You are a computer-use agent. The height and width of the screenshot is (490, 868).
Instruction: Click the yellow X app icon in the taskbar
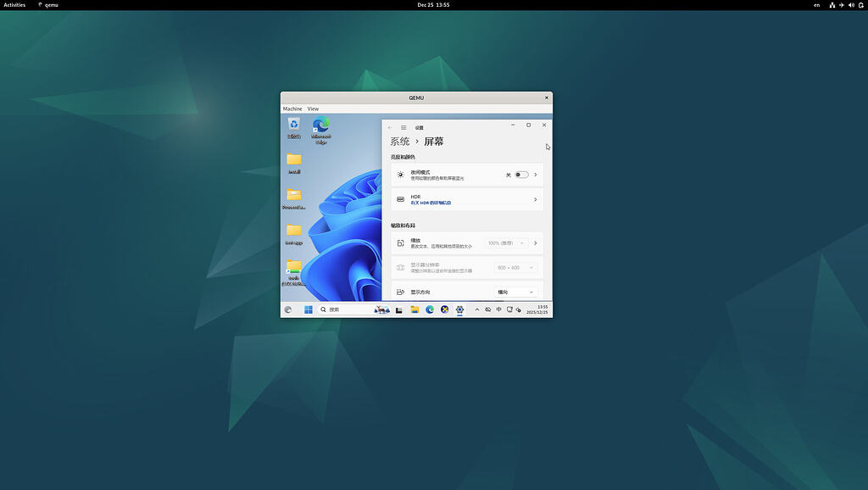tap(444, 309)
